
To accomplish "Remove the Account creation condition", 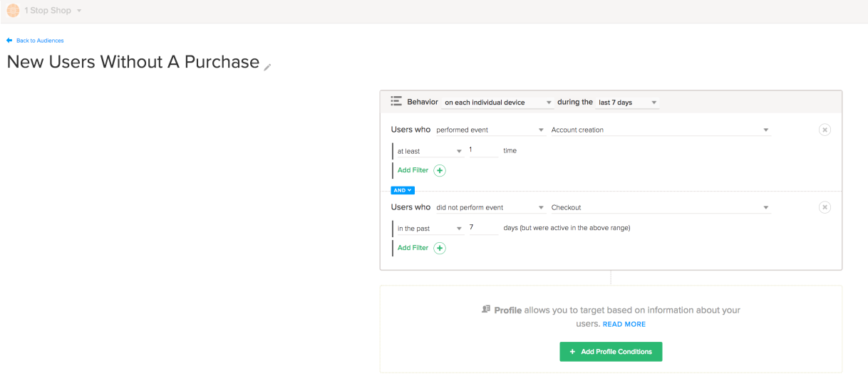I will [825, 130].
